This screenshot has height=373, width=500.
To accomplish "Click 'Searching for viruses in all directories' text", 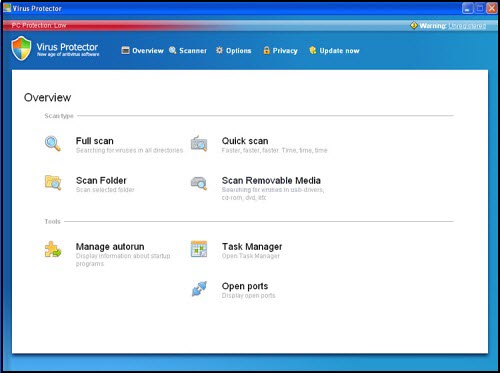I will point(129,150).
